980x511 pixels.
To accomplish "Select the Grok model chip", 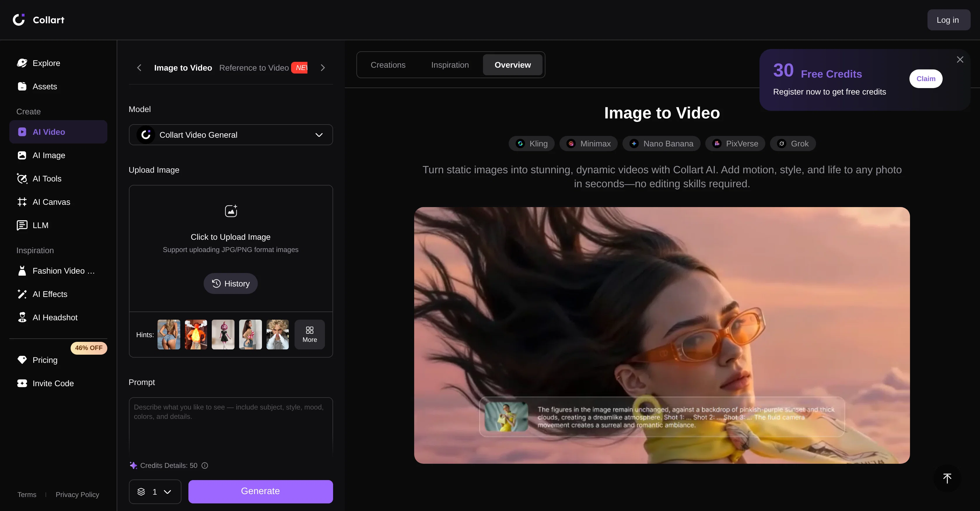I will (793, 144).
